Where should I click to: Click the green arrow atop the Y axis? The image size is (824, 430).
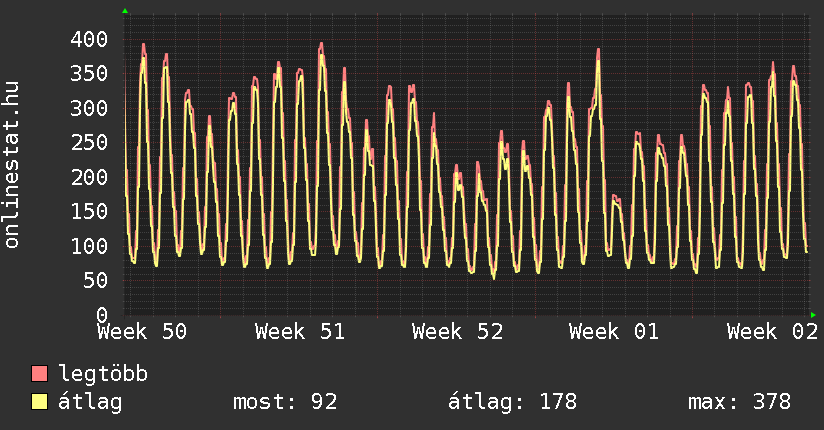click(x=125, y=11)
